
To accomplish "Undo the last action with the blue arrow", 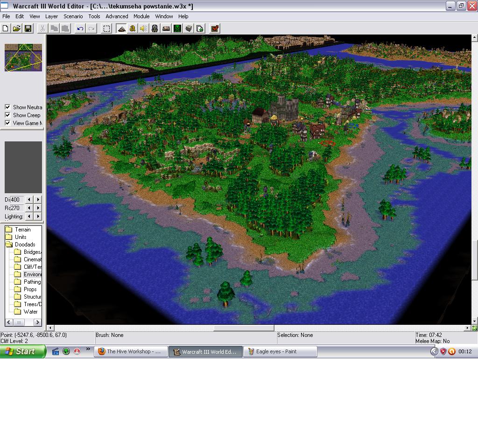I will (80, 28).
